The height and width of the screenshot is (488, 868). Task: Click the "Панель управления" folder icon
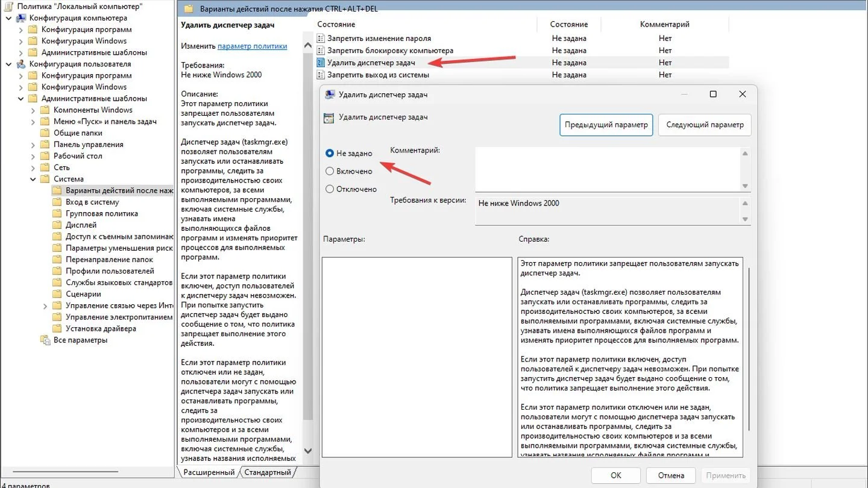(x=45, y=145)
